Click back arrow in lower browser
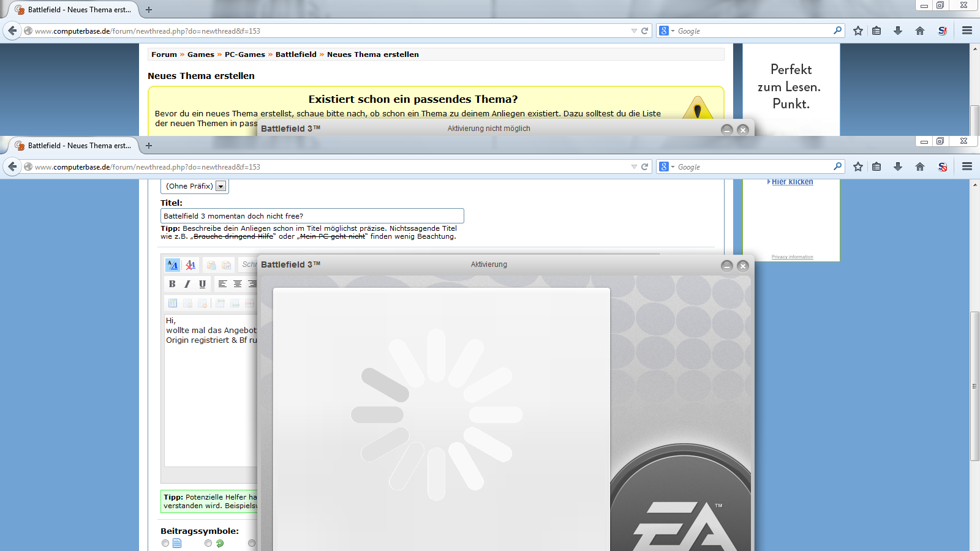Screen dimensions: 980x551 click(x=12, y=167)
